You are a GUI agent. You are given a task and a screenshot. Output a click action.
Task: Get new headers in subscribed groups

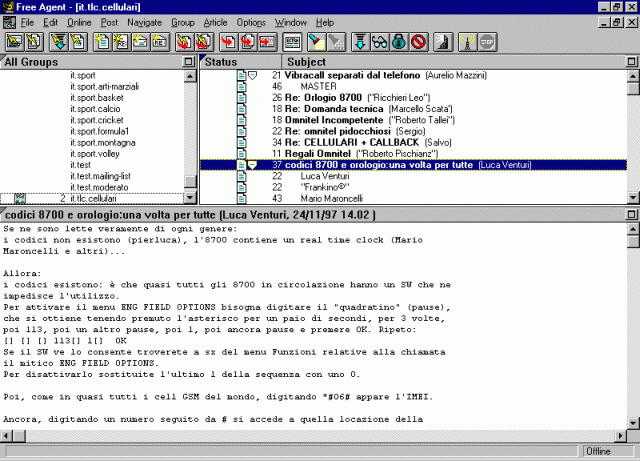(x=15, y=42)
